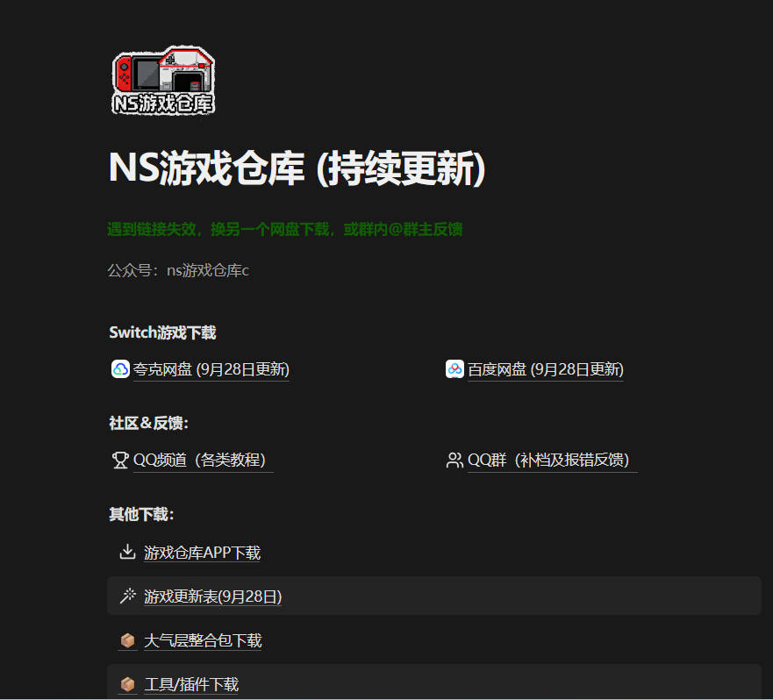The width and height of the screenshot is (773, 700).
Task: Click the Quark cloud drive icon
Action: [x=120, y=369]
